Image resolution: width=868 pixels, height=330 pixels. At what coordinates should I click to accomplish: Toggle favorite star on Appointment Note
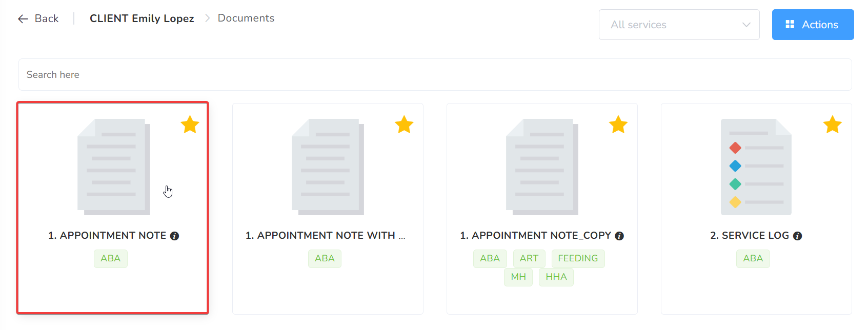(190, 125)
